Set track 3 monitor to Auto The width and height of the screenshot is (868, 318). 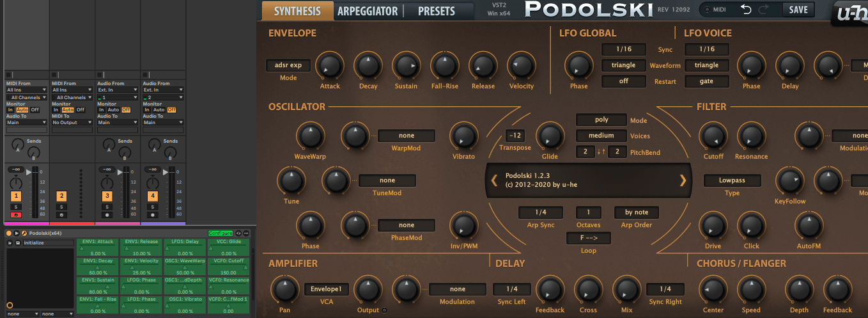coord(114,110)
